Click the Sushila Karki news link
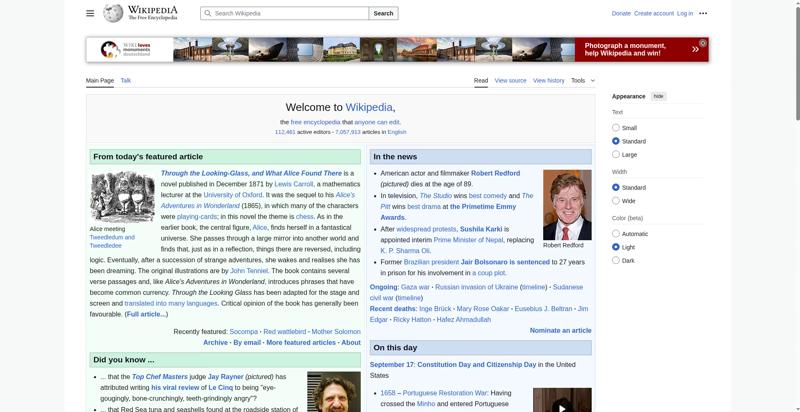 pos(481,229)
